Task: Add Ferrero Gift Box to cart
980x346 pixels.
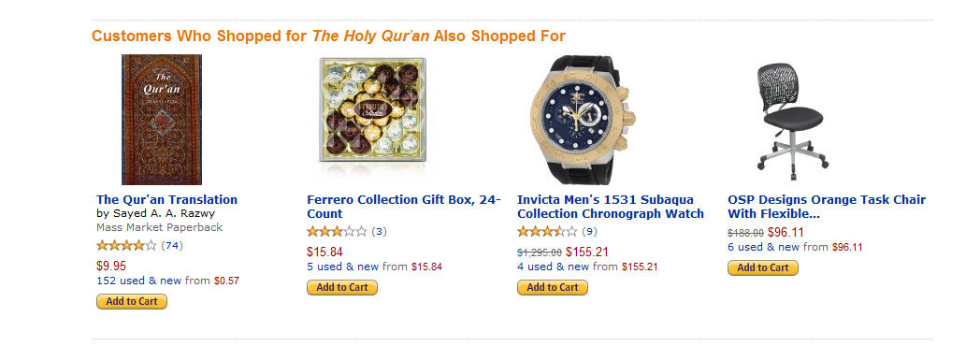Action: point(342,288)
